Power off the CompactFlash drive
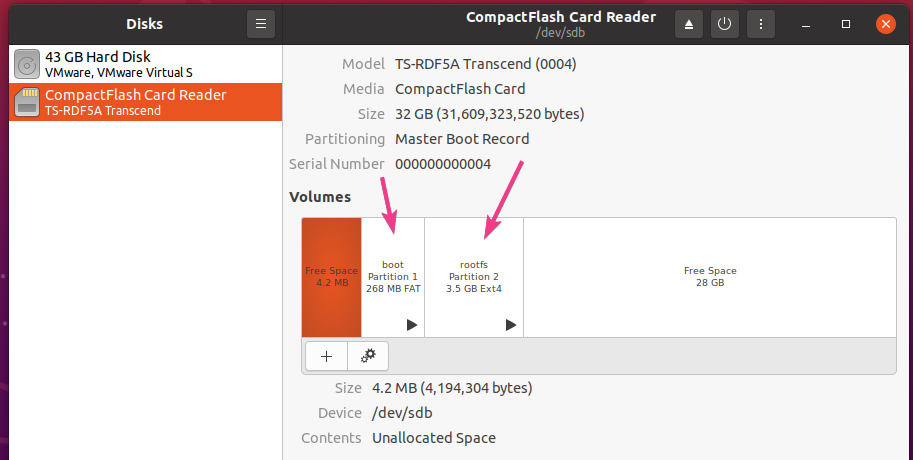Viewport: 913px width, 460px height. [x=724, y=23]
